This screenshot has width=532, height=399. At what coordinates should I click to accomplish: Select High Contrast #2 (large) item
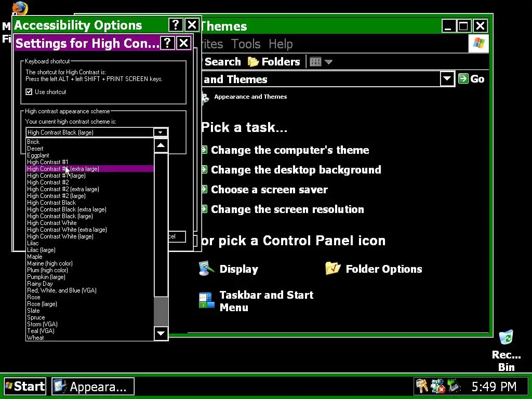[90, 196]
